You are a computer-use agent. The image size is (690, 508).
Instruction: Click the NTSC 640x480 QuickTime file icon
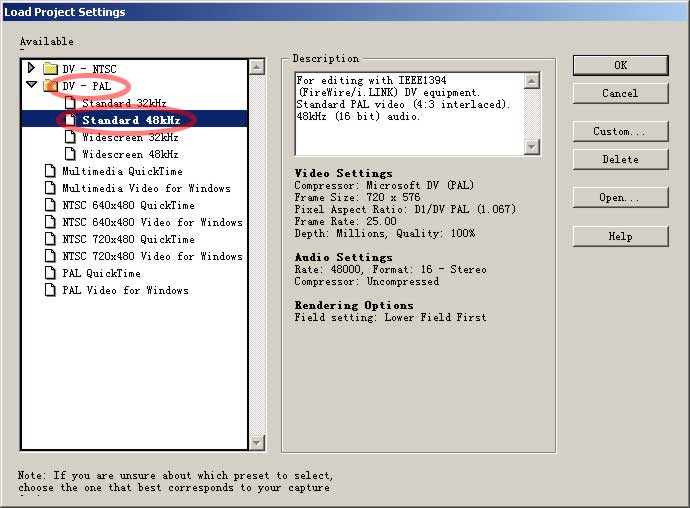(51, 205)
